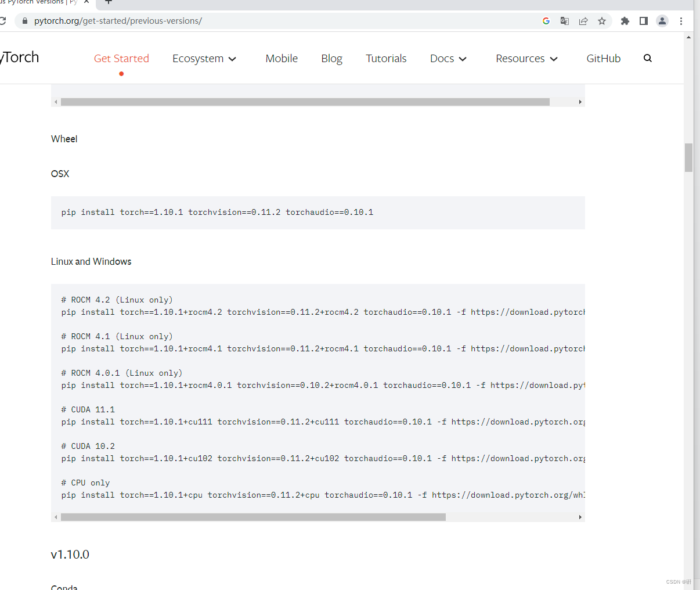Expand the Resources dropdown
Screen dimensions: 700x590
(526, 58)
